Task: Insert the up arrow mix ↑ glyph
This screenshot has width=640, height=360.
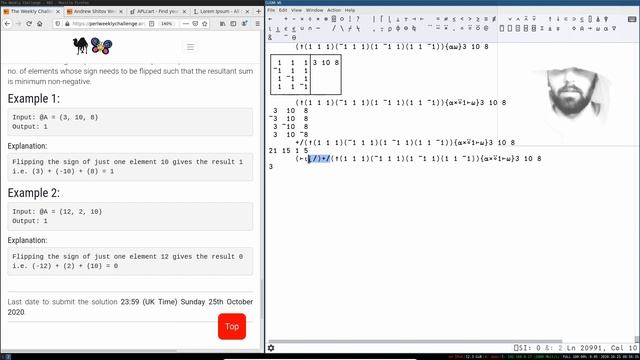Action: coord(550,19)
